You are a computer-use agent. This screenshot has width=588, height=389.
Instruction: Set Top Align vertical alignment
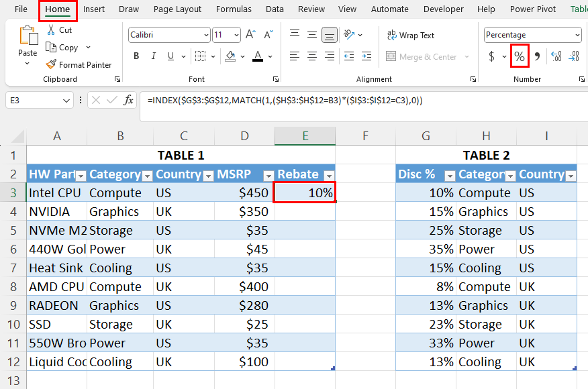click(x=295, y=35)
